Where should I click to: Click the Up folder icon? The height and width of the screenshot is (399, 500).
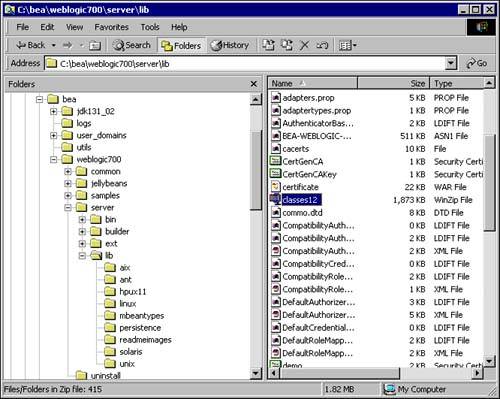(x=95, y=45)
